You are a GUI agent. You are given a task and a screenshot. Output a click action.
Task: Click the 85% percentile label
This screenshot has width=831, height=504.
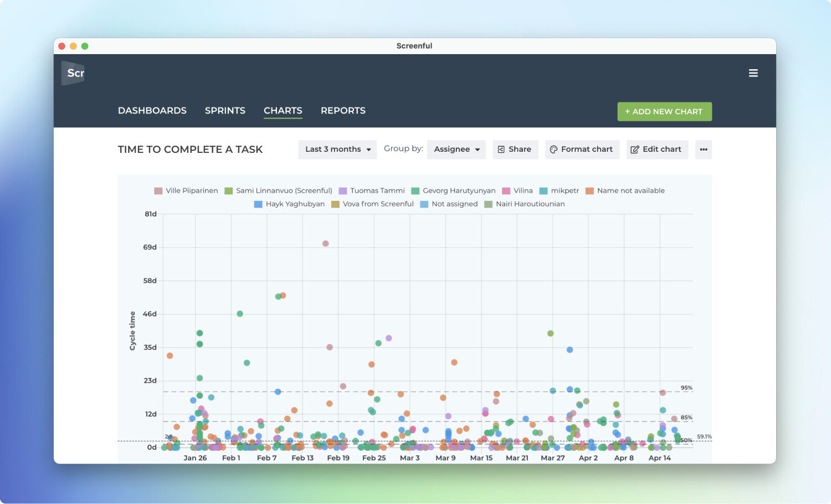(x=686, y=418)
